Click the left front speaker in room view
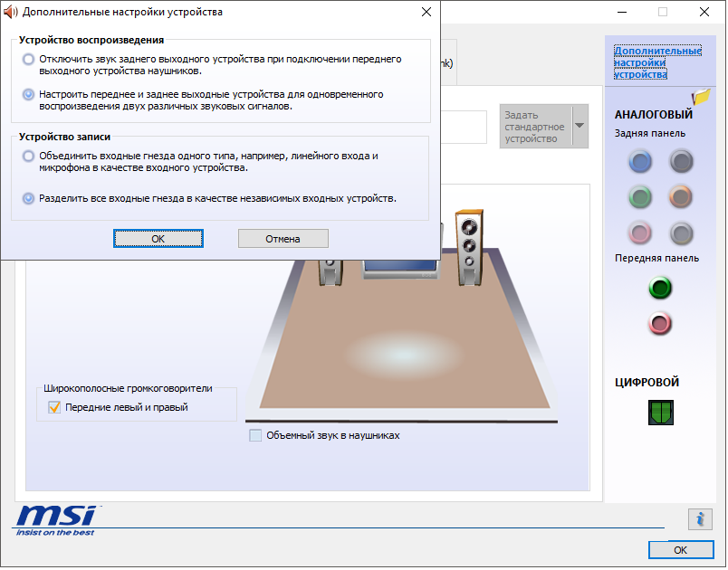This screenshot has width=728, height=570. point(330,272)
